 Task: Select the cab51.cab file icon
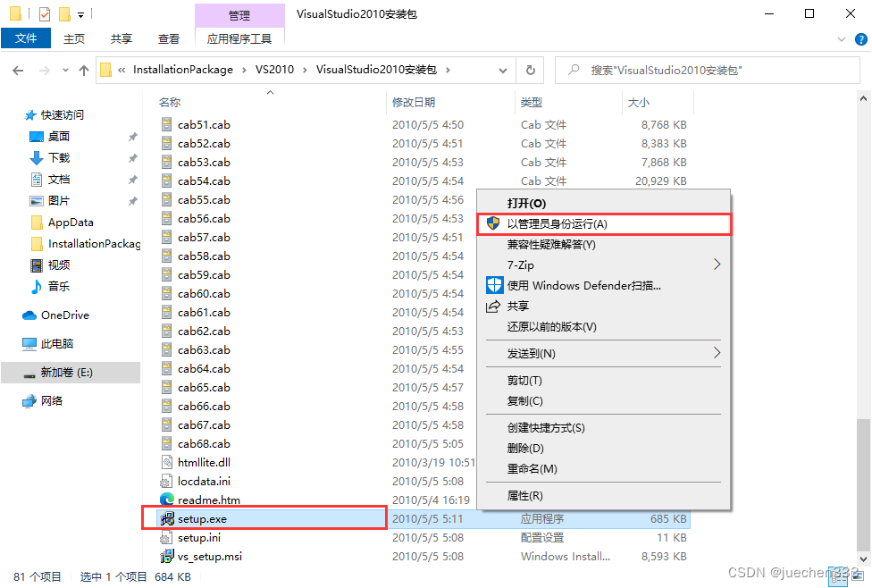166,124
